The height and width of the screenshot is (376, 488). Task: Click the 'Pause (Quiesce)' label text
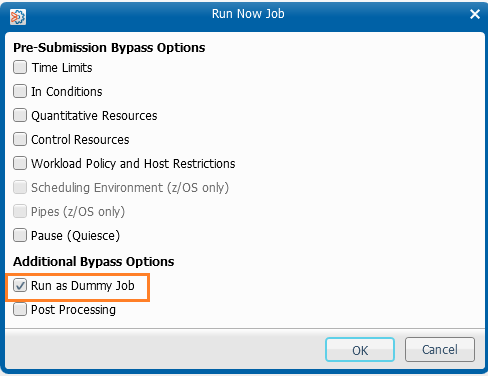(75, 236)
